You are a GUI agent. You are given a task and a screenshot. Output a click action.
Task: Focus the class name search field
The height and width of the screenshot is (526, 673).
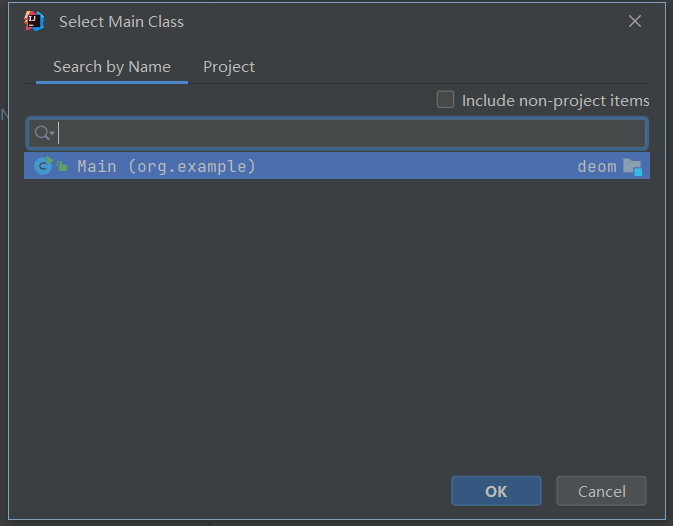tap(350, 133)
